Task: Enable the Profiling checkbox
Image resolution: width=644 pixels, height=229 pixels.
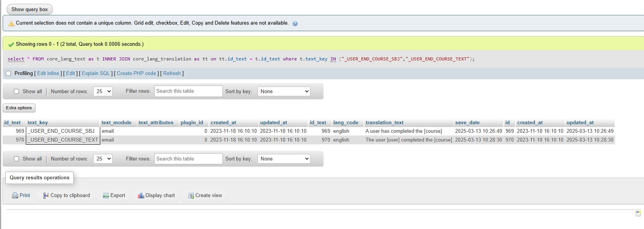Action: point(8,74)
